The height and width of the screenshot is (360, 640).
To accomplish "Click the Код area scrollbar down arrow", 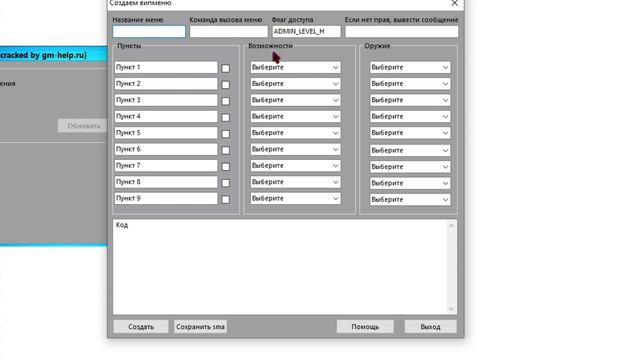I will click(x=451, y=309).
